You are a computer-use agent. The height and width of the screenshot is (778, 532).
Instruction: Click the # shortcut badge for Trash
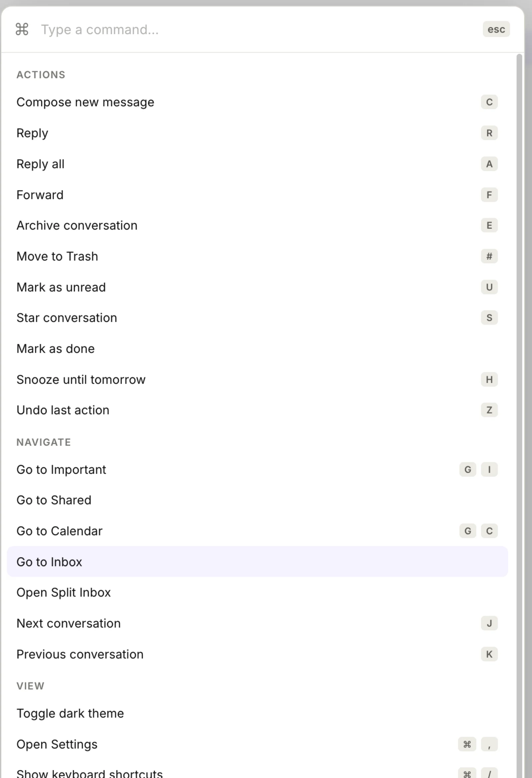coord(489,256)
